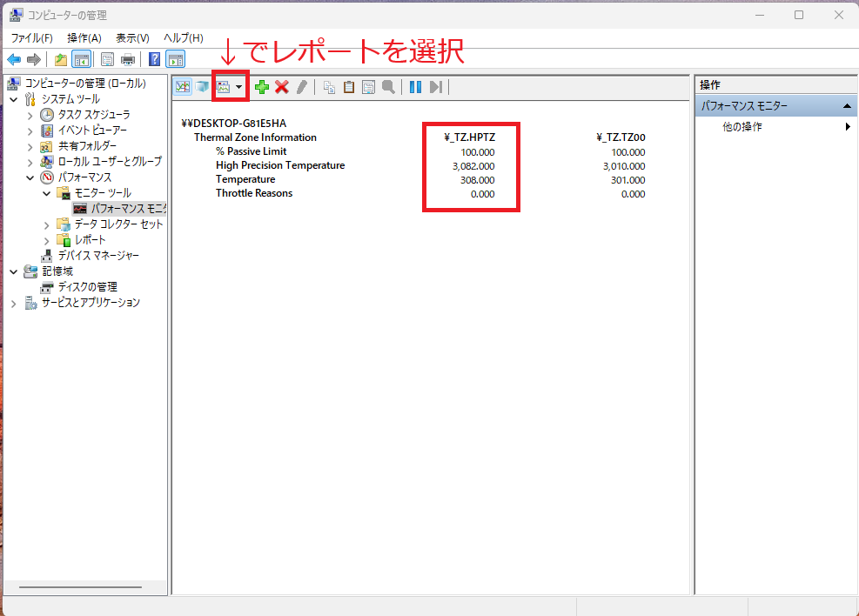Switch to View Current Activity graph icon

[x=182, y=87]
